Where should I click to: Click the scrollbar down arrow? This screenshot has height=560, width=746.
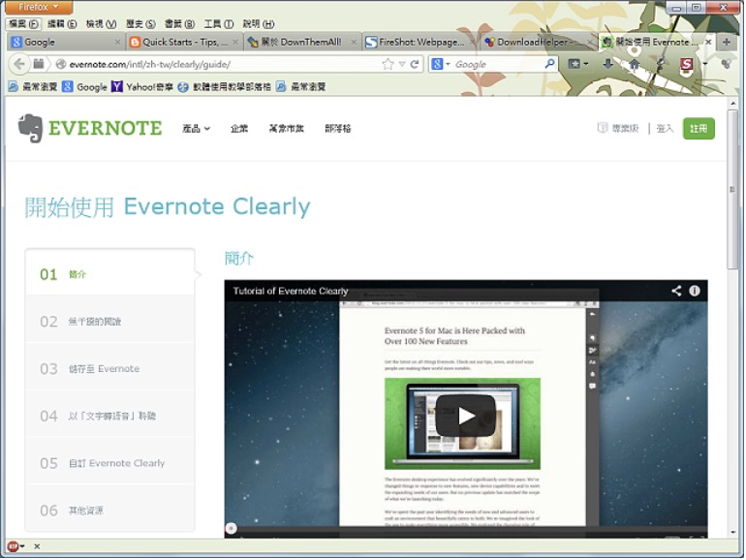733,533
